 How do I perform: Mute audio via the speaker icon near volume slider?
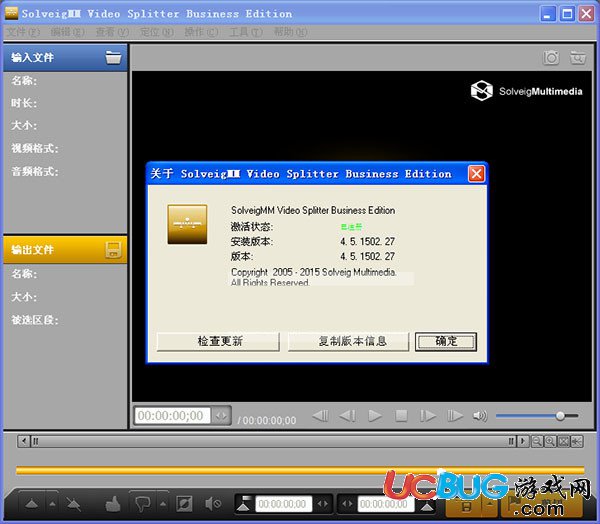[480, 416]
